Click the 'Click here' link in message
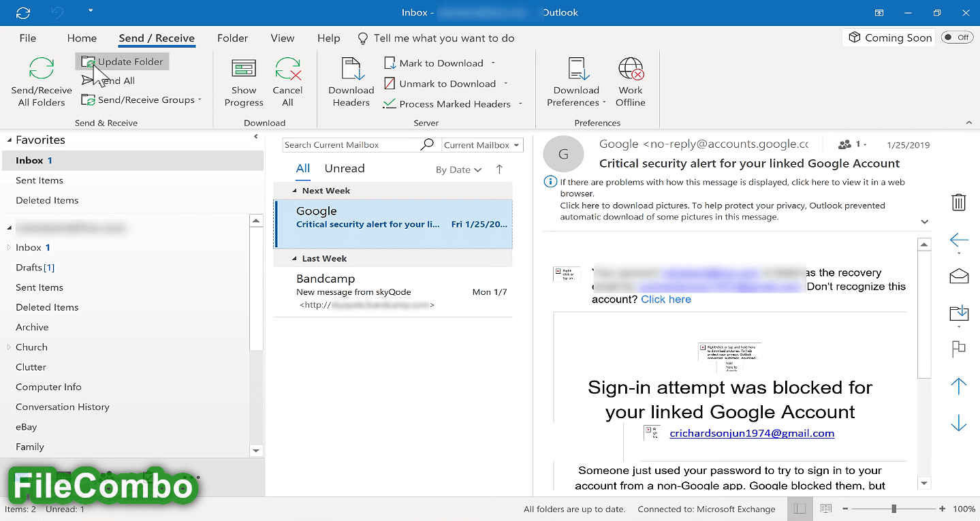Viewport: 980px width, 521px height. click(x=666, y=300)
